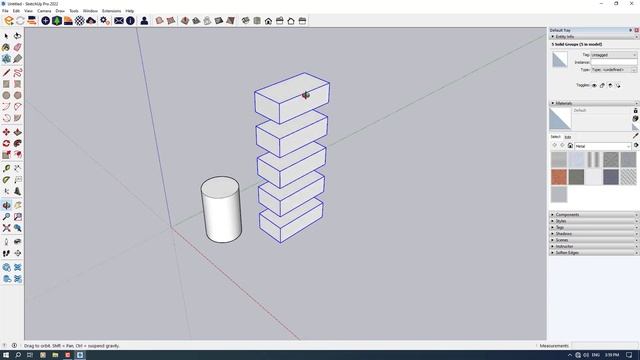This screenshot has width=640, height=360.
Task: Open the Draw menu
Action: [60, 11]
